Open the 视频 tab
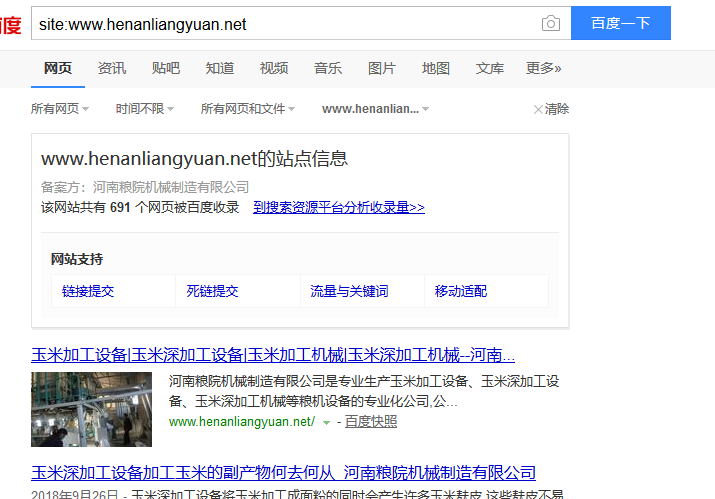The image size is (715, 499). point(274,68)
